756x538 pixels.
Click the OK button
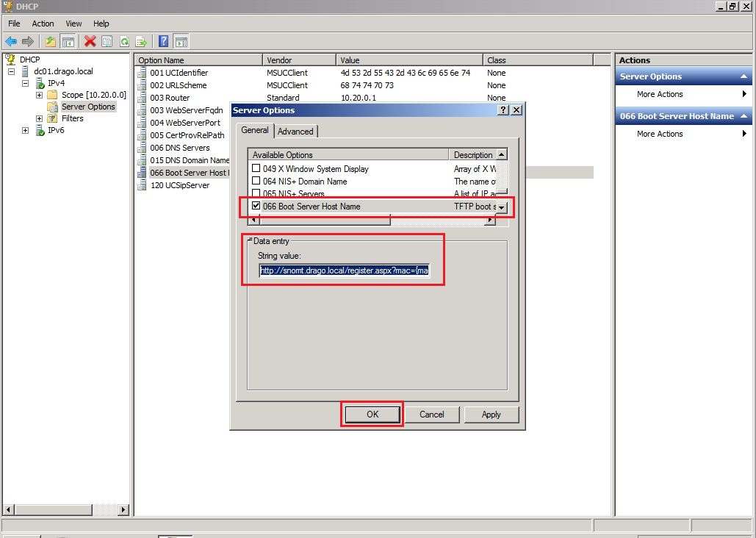372,414
